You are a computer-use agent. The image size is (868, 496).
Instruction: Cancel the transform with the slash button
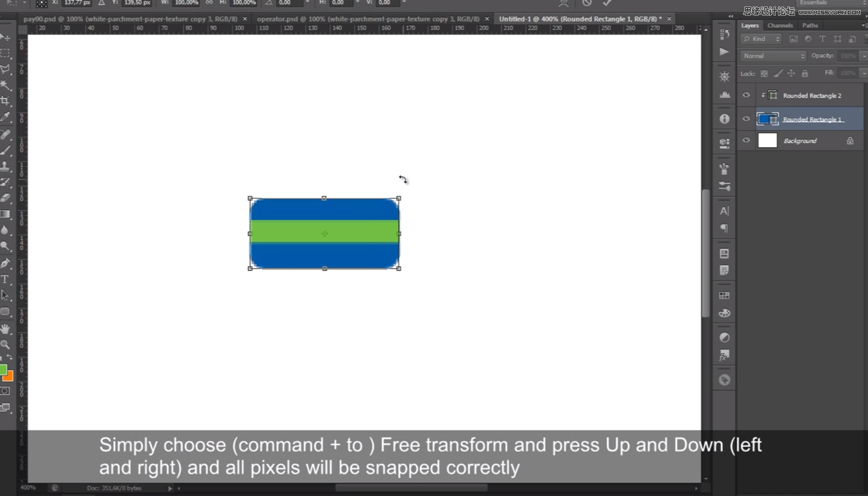pos(588,4)
